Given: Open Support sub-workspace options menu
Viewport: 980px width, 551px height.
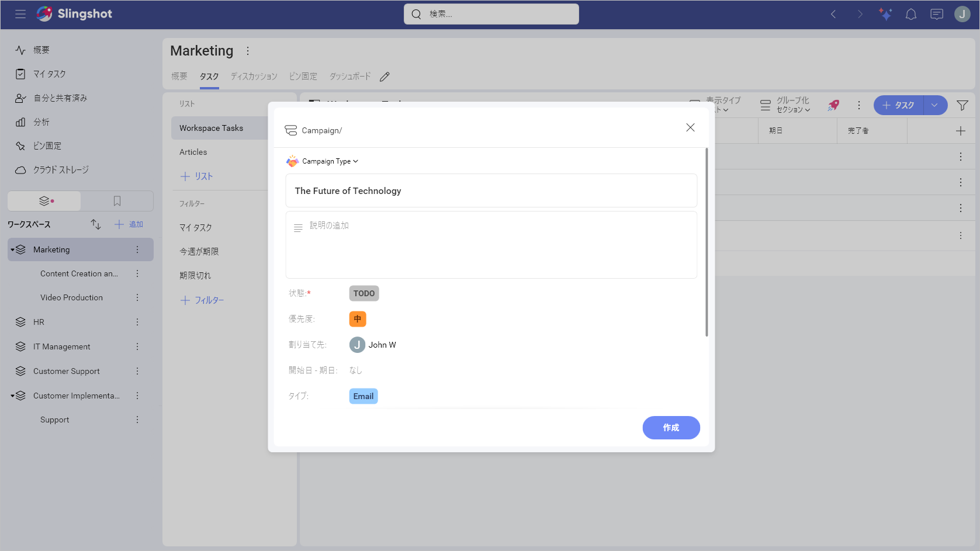Looking at the screenshot, I should (137, 420).
